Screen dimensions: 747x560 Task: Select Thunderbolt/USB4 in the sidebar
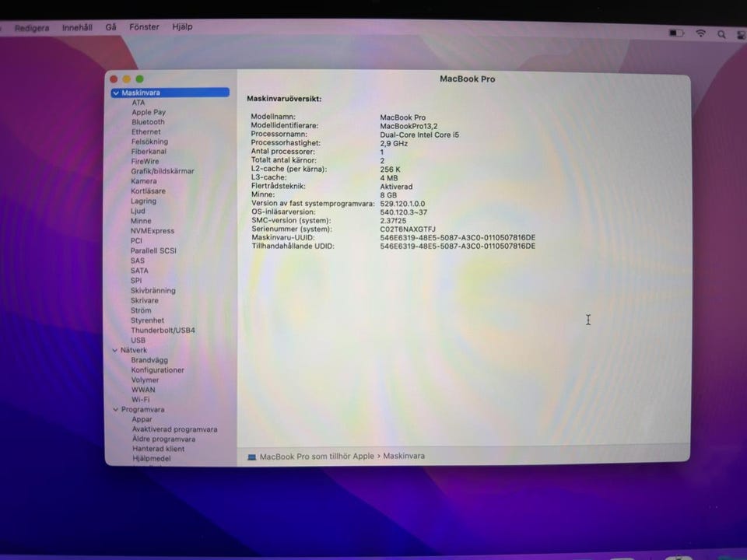click(x=163, y=331)
